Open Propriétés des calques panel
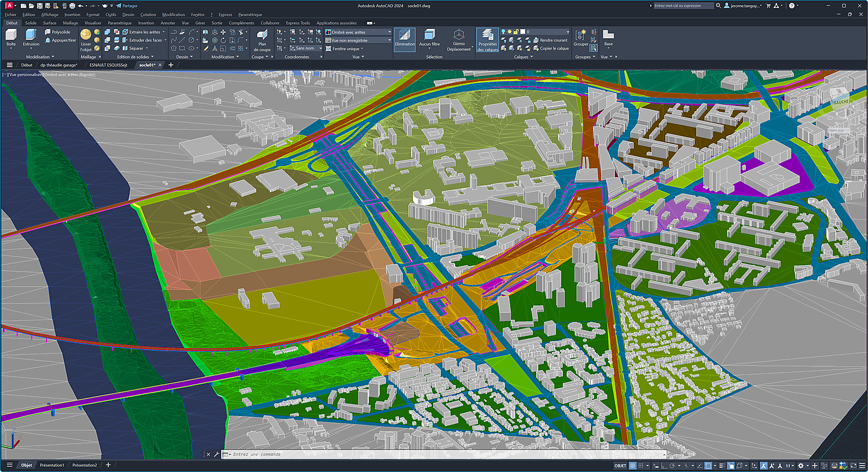This screenshot has width=868, height=472. 488,38
